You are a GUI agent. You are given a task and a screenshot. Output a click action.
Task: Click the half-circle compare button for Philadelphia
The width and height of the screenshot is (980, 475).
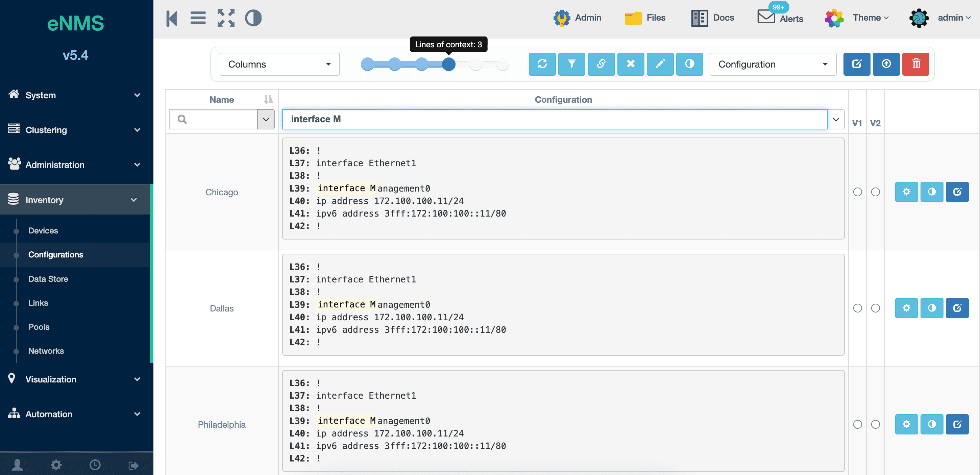coord(932,424)
